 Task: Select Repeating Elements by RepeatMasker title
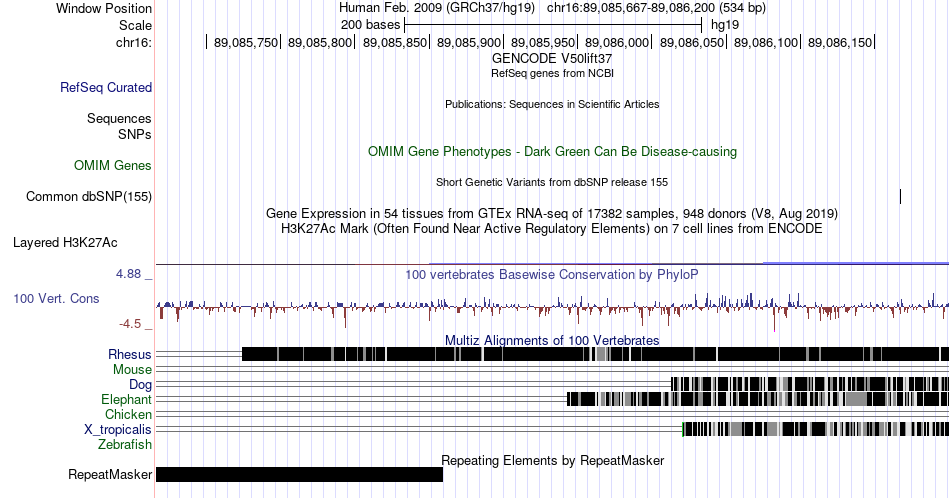(552, 460)
